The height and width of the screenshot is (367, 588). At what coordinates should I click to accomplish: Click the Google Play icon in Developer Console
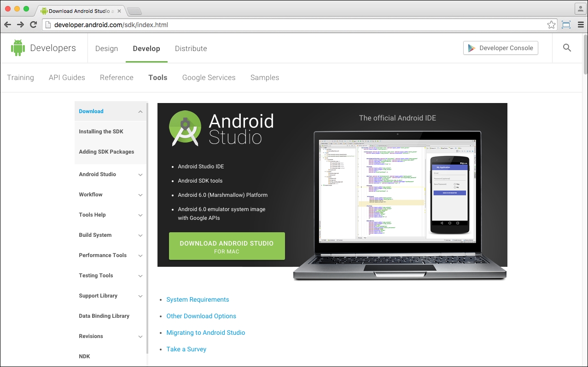point(472,48)
